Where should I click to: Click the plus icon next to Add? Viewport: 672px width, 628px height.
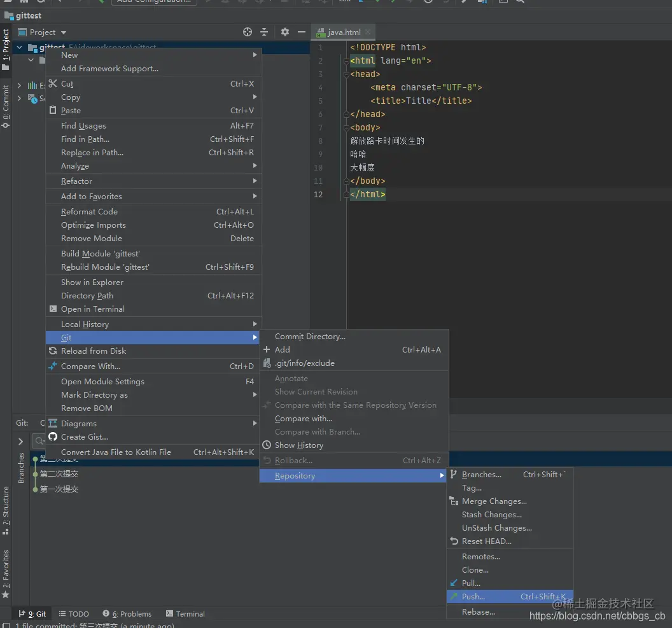pos(267,349)
